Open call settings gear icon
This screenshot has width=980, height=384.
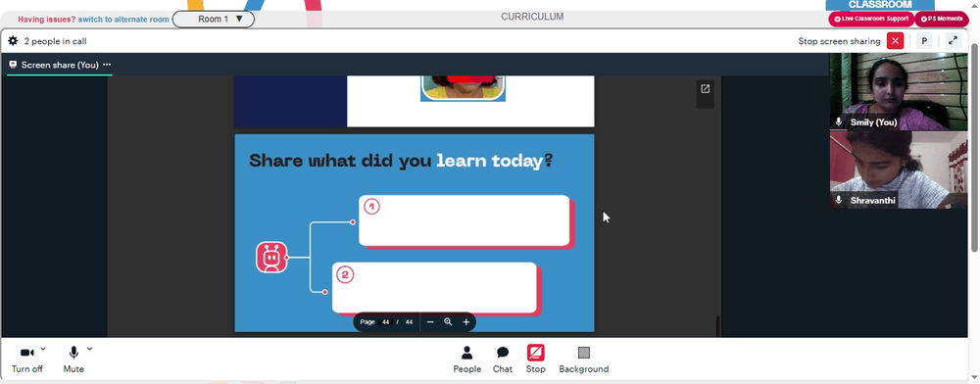(13, 41)
